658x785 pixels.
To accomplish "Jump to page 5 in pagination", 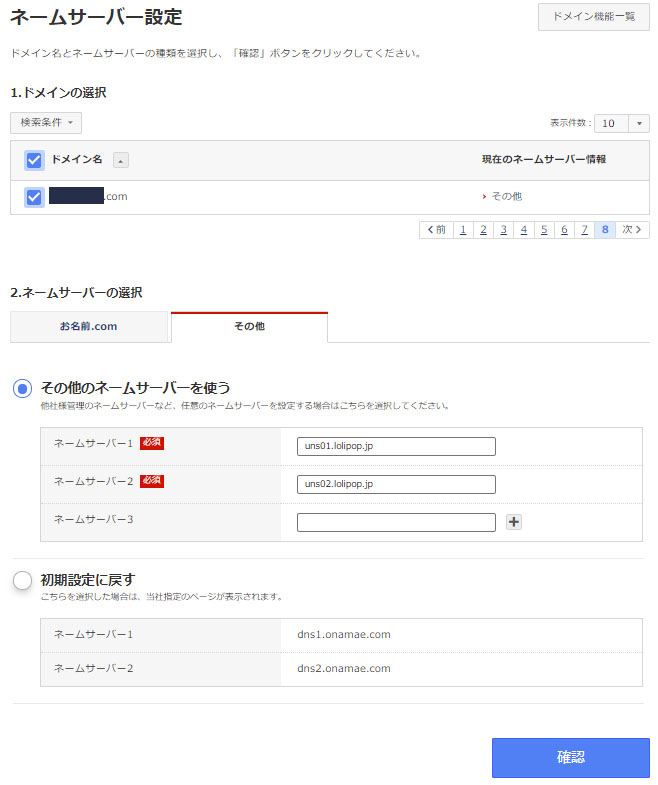I will tap(543, 230).
